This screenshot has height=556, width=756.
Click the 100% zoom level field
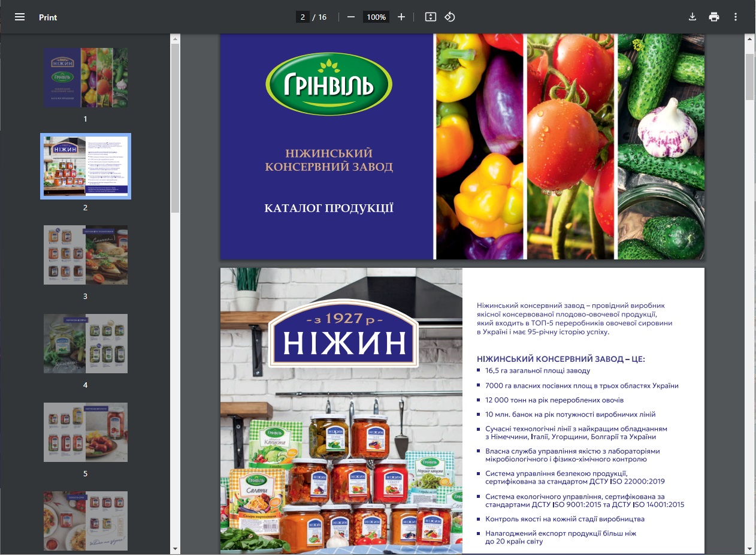coord(376,17)
